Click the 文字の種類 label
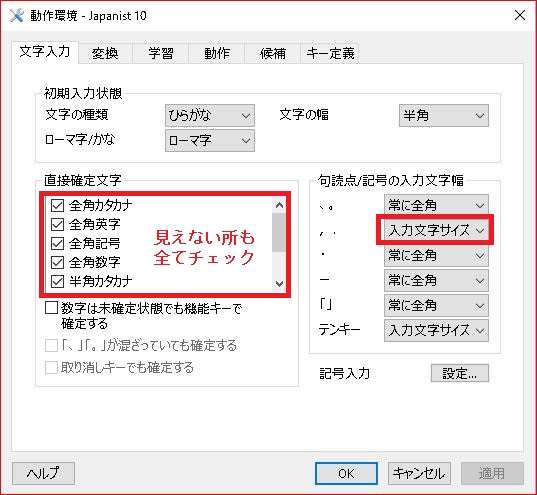The image size is (537, 495). tap(77, 114)
